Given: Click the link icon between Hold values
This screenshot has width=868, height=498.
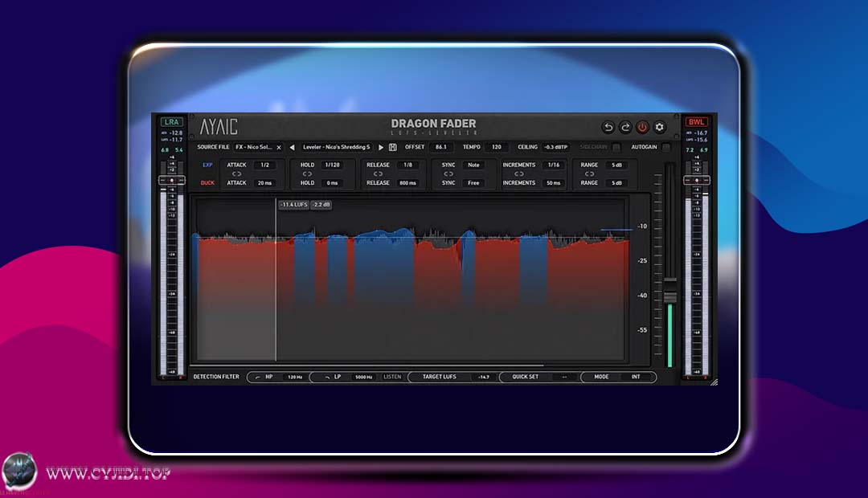Looking at the screenshot, I should 307,173.
